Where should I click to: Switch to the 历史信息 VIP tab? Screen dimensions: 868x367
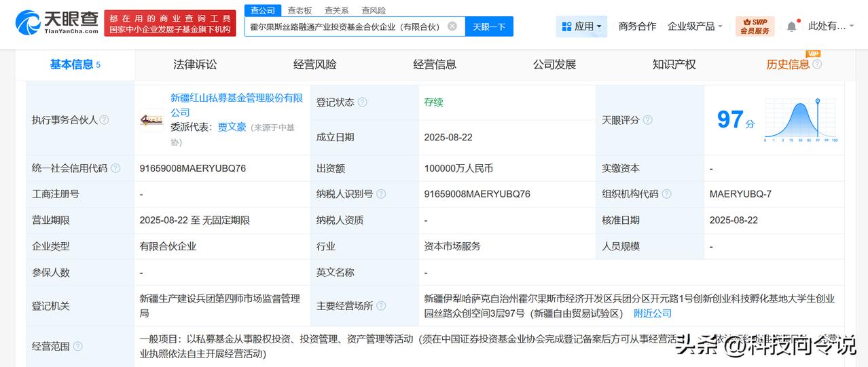(788, 64)
